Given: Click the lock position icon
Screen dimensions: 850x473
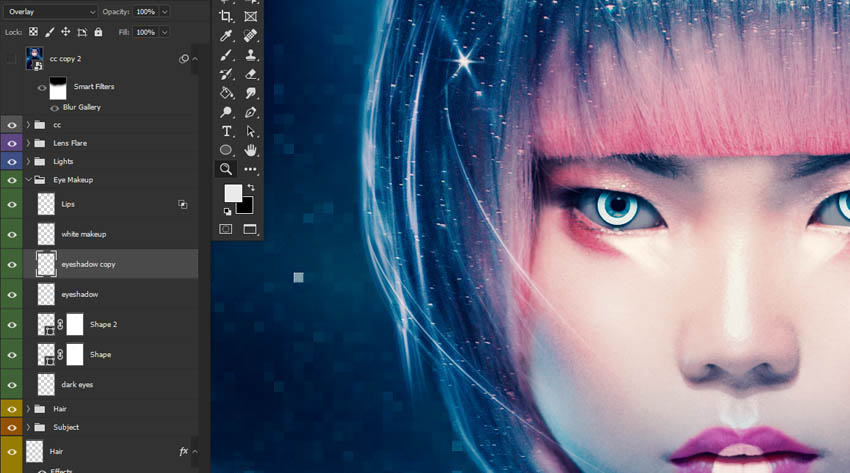Looking at the screenshot, I should tap(66, 32).
